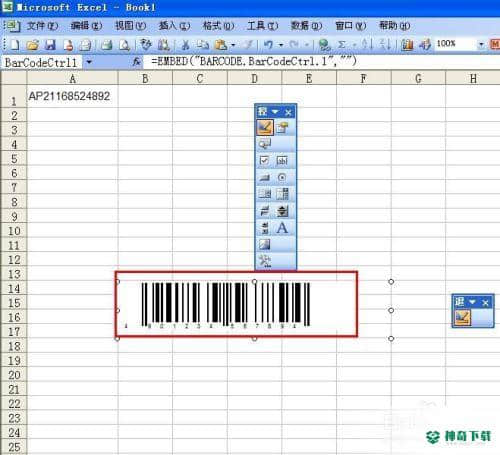Viewport: 500px width, 455px height.
Task: Open the 工具 (Tools) menu
Action: (x=262, y=26)
